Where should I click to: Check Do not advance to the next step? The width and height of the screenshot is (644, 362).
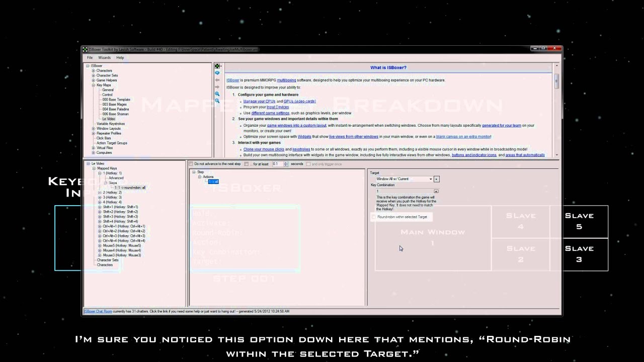(x=191, y=164)
